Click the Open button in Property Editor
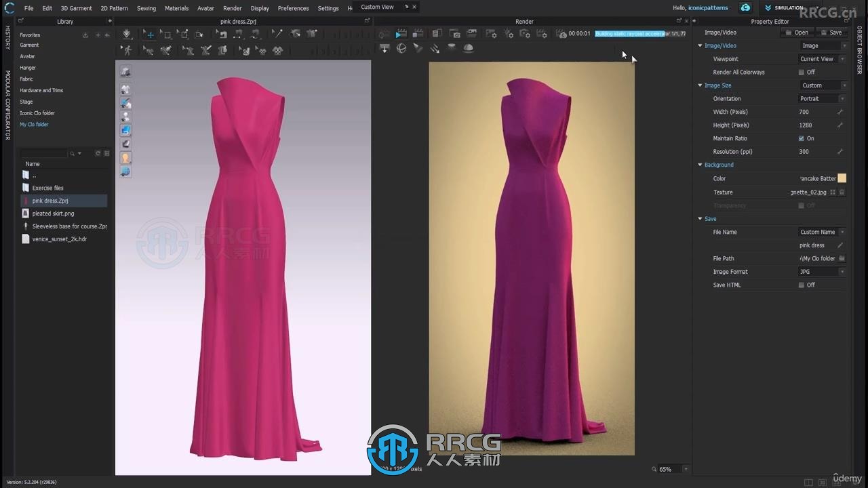868x488 pixels. (x=796, y=33)
